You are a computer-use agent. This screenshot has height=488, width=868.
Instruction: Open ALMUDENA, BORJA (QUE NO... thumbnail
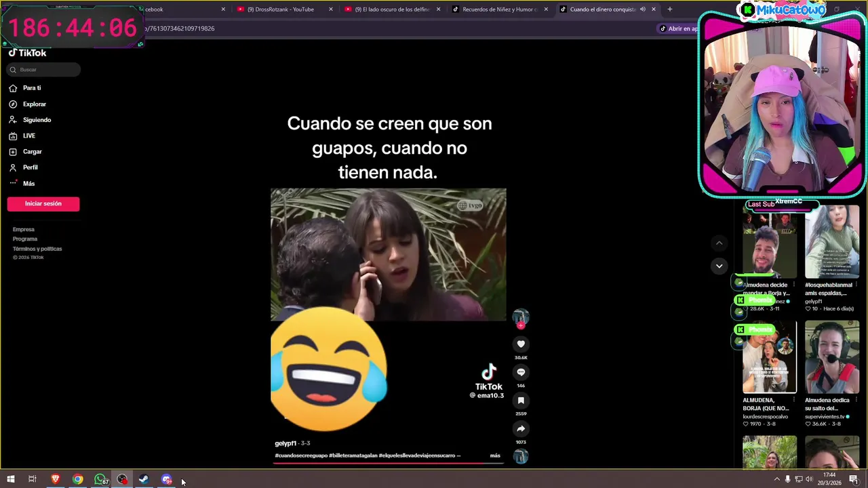pyautogui.click(x=770, y=357)
